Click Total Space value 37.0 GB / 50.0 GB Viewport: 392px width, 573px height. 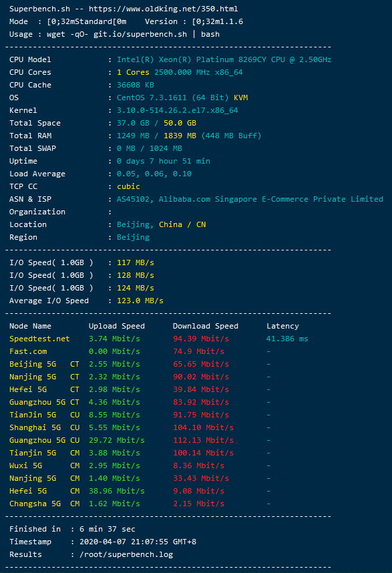(x=156, y=123)
